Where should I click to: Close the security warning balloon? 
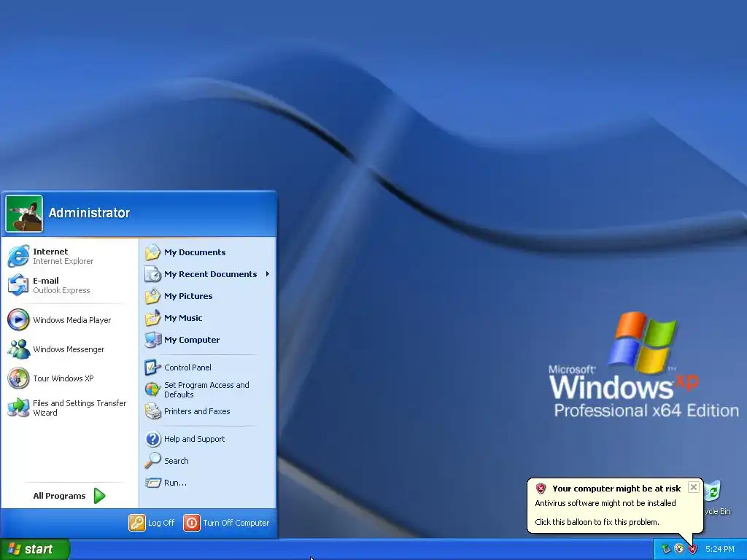694,487
